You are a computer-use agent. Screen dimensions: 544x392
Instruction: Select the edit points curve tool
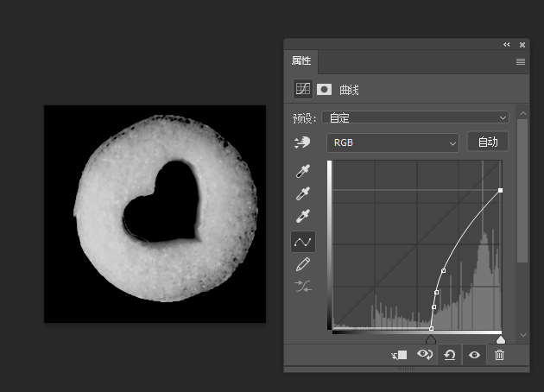click(303, 242)
